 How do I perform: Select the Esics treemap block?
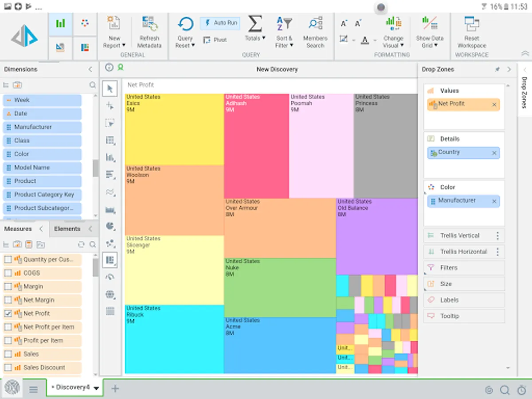click(174, 129)
